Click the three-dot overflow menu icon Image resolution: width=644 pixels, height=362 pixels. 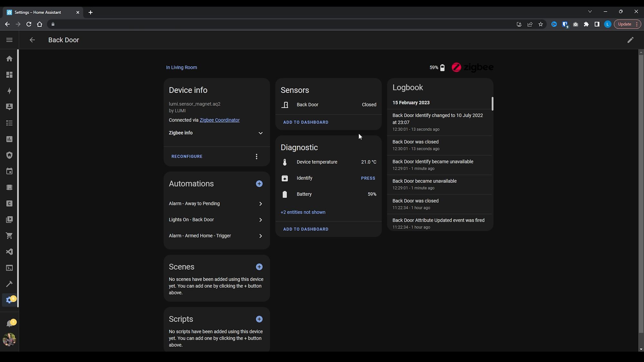tap(257, 156)
